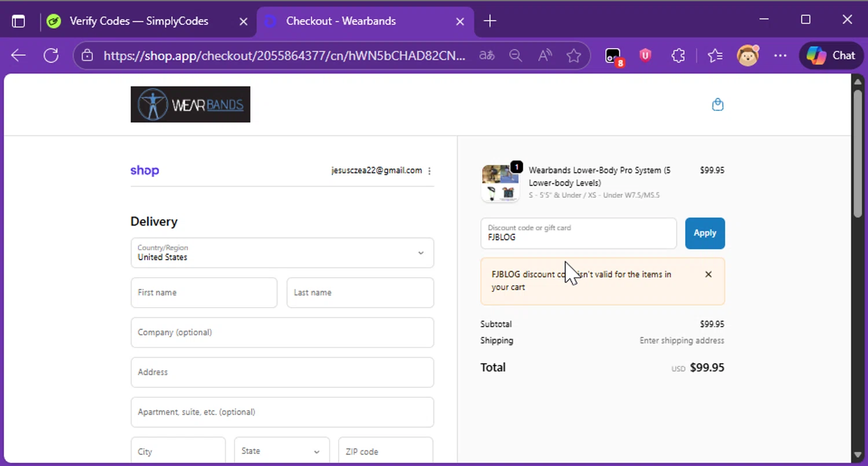This screenshot has width=868, height=466.
Task: Open a new browser tab
Action: tap(490, 21)
